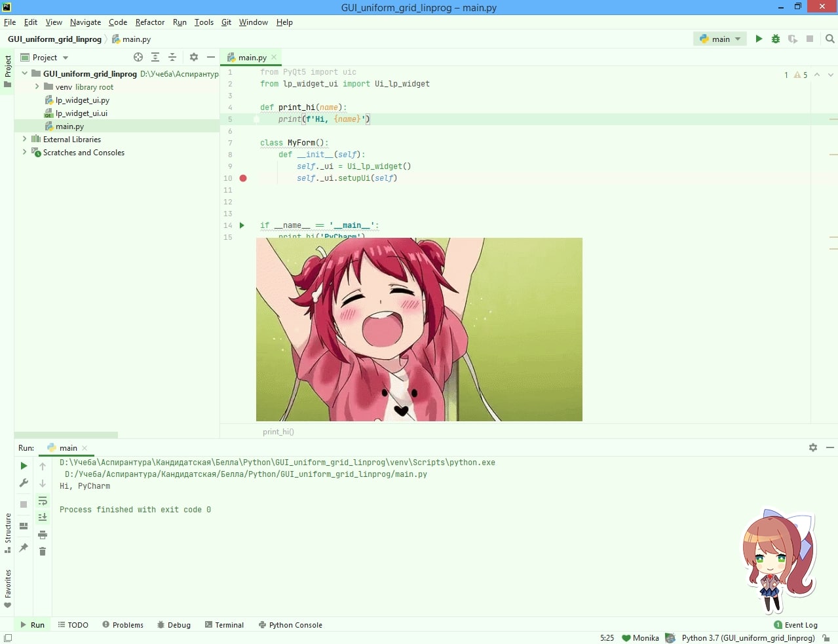Clear all console output with trash icon
The height and width of the screenshot is (644, 838).
(x=43, y=552)
